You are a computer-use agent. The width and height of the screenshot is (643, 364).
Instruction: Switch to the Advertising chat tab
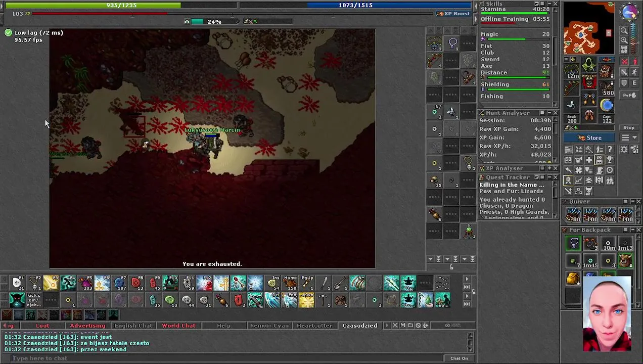click(x=87, y=326)
